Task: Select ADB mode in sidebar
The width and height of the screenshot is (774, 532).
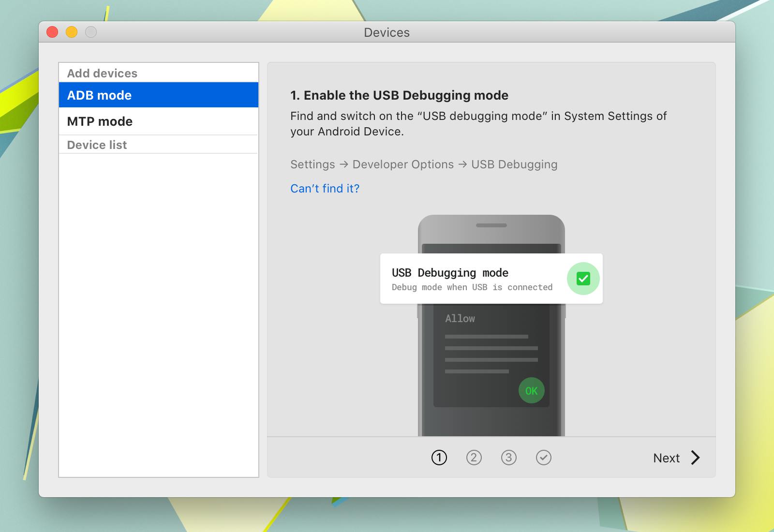Action: click(x=159, y=95)
